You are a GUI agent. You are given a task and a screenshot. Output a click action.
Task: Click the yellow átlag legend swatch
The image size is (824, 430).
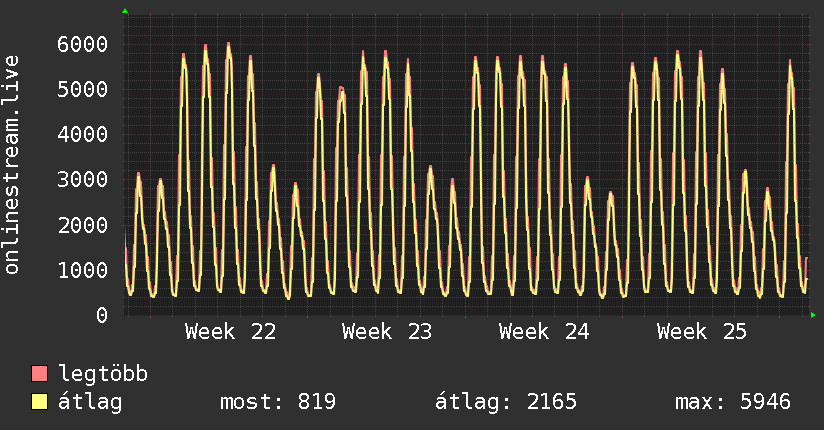click(x=39, y=402)
